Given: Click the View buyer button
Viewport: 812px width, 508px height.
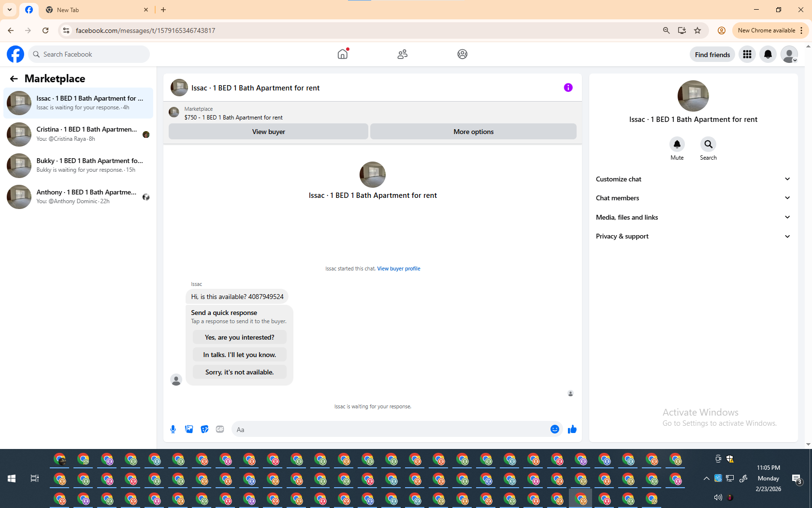Looking at the screenshot, I should click(x=268, y=132).
